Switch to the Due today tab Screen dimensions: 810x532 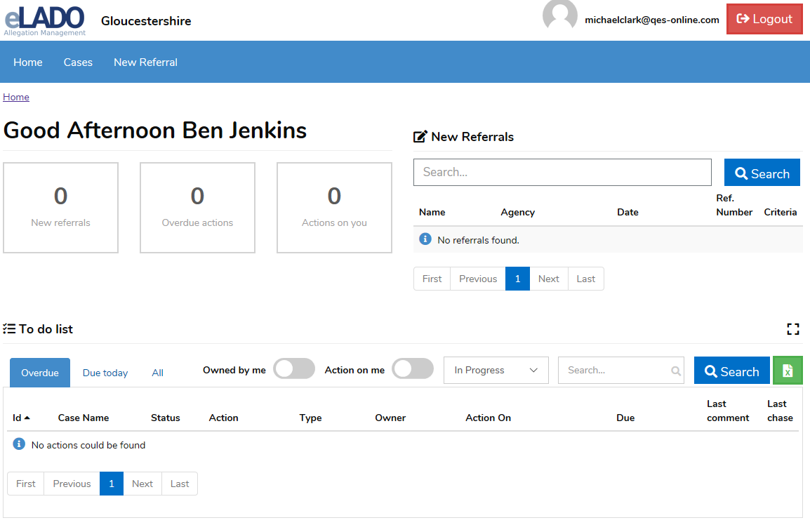pyautogui.click(x=105, y=373)
